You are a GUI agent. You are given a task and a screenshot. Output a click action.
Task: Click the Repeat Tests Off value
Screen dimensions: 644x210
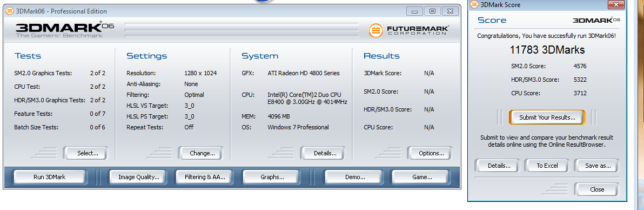coord(189,127)
